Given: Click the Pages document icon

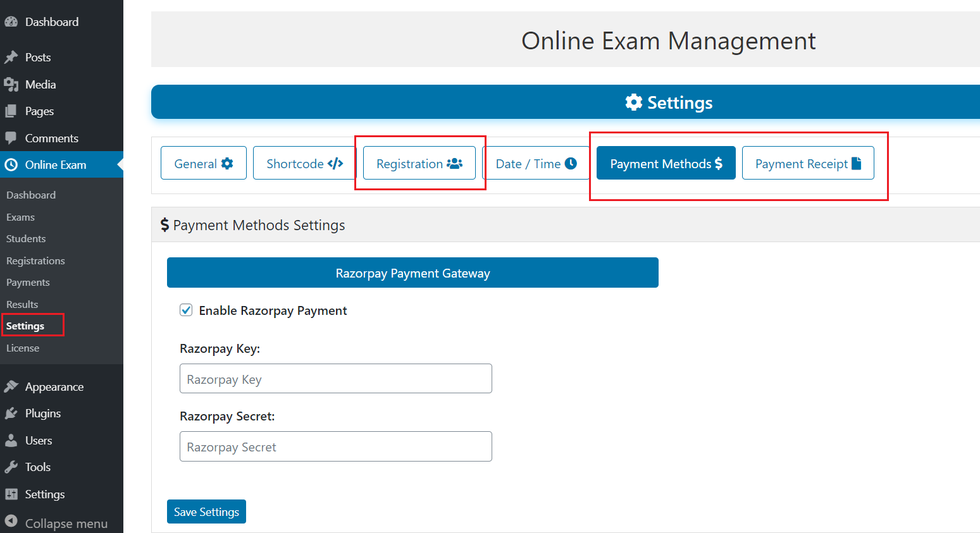Looking at the screenshot, I should click(x=13, y=111).
